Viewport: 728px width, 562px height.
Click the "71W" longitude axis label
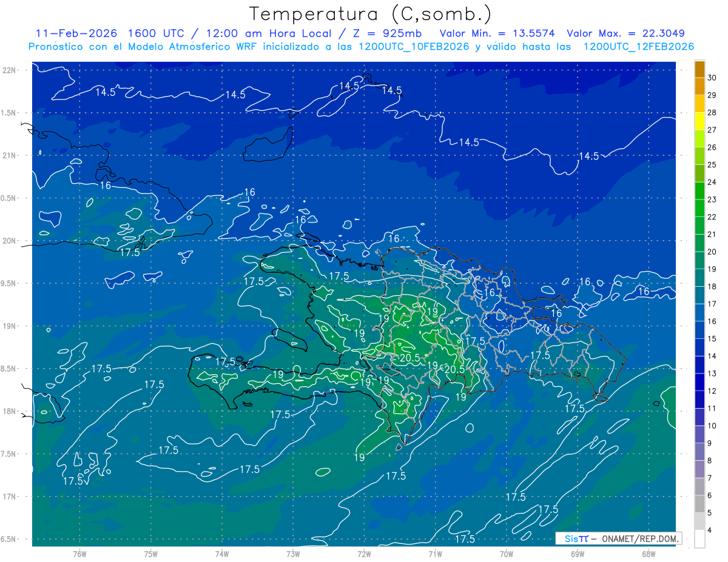coord(435,554)
